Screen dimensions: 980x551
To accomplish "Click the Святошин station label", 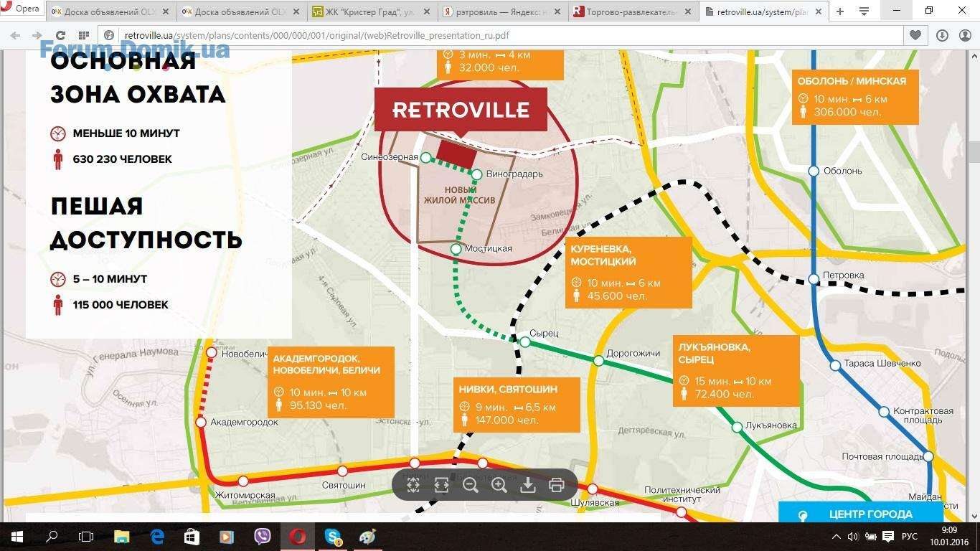I will click(x=344, y=485).
